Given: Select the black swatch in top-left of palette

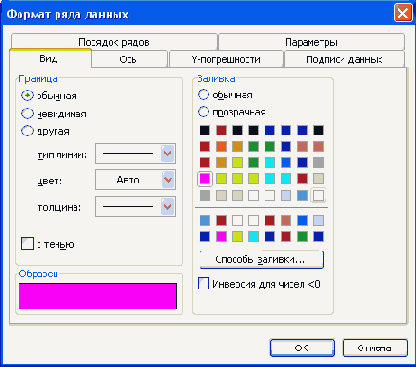Looking at the screenshot, I should click(205, 130).
